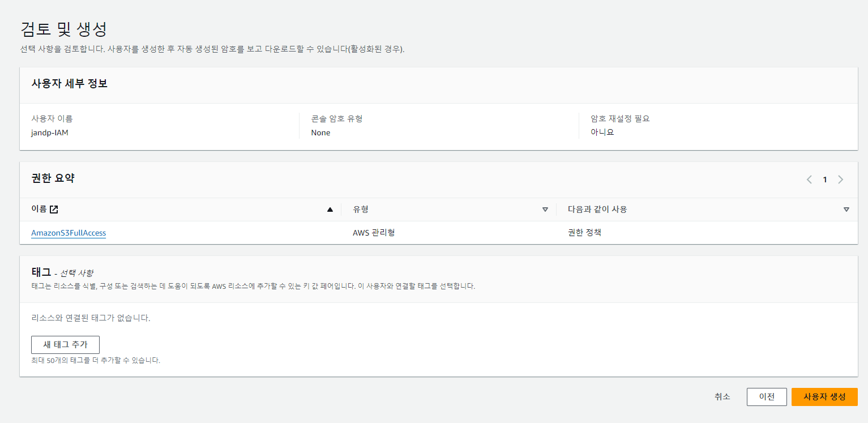This screenshot has width=868, height=423.
Task: Click the 태그 - 선택 사항 heading
Action: point(62,272)
